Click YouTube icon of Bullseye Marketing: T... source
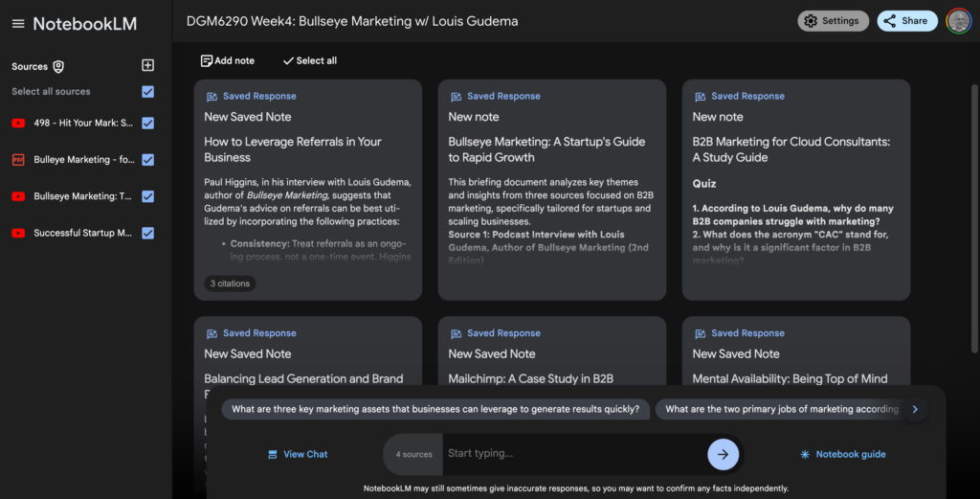 point(18,196)
